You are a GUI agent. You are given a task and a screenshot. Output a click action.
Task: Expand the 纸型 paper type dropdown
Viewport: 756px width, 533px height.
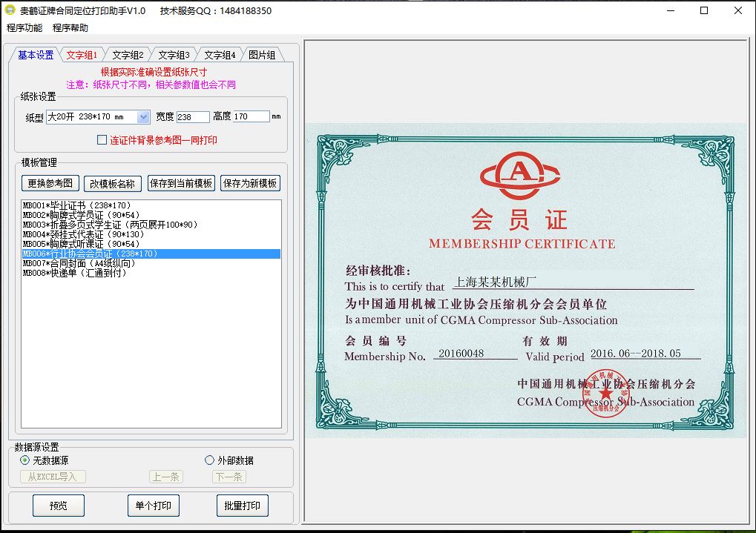(x=143, y=116)
